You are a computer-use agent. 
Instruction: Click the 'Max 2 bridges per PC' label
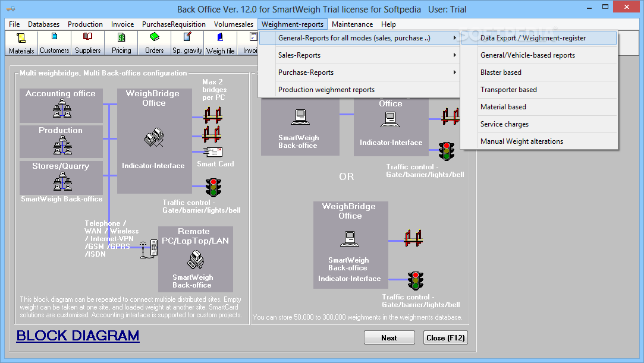[214, 90]
